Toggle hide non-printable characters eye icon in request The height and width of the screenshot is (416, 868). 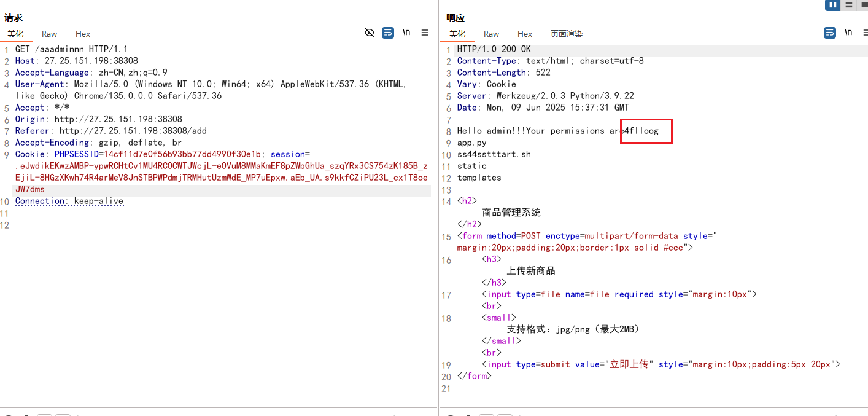coord(370,33)
